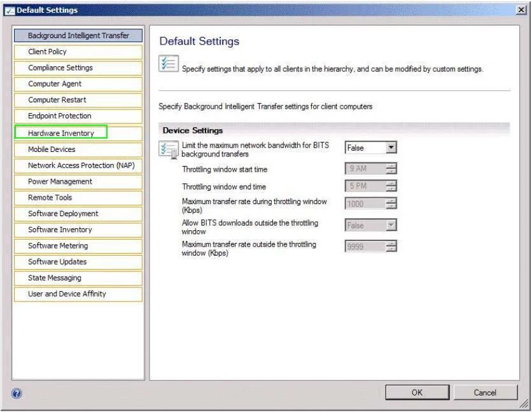532x412 pixels.
Task: Expand the Allow BITS downloads outside window dropdown
Action: coord(391,225)
